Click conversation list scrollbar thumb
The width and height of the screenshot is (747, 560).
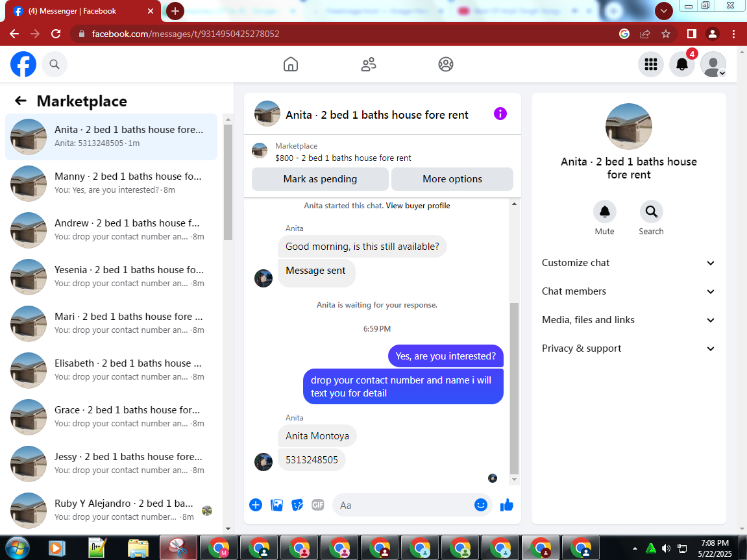point(228,182)
